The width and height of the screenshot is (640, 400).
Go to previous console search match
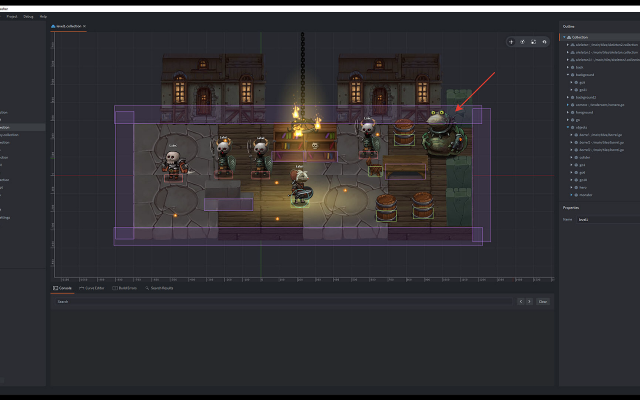(x=520, y=302)
